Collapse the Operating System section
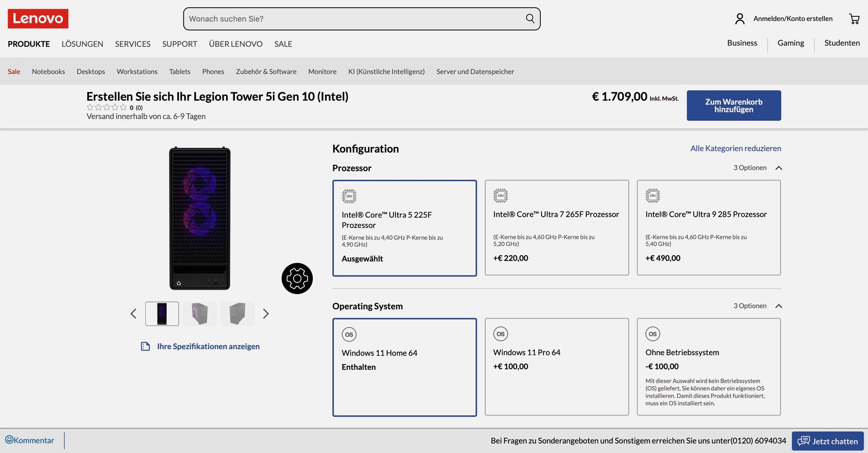 pyautogui.click(x=778, y=306)
